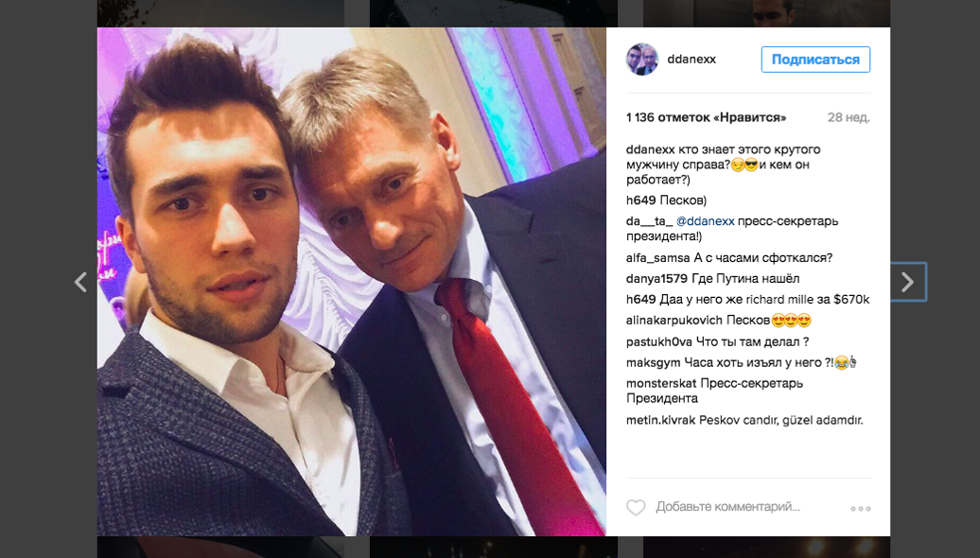Click the 28 нед. post timestamp
980x558 pixels.
[x=849, y=117]
